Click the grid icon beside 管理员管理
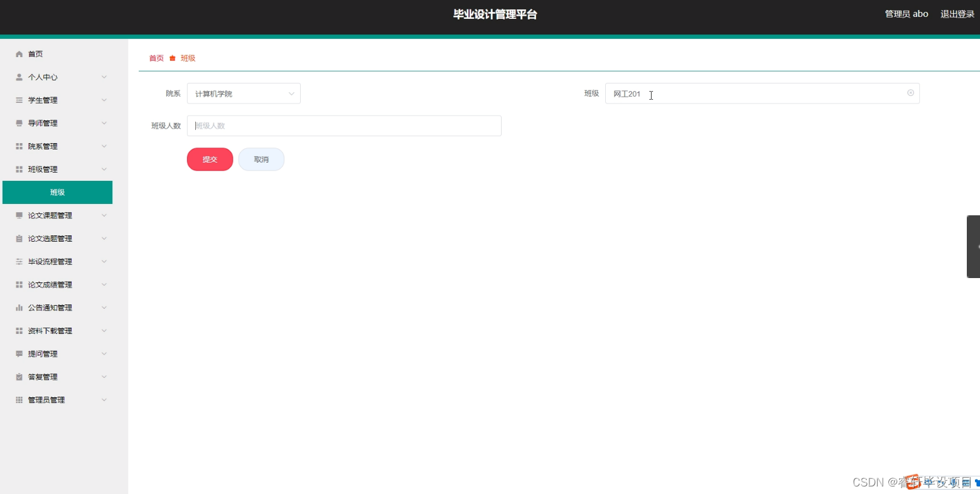This screenshot has width=980, height=494. point(19,400)
